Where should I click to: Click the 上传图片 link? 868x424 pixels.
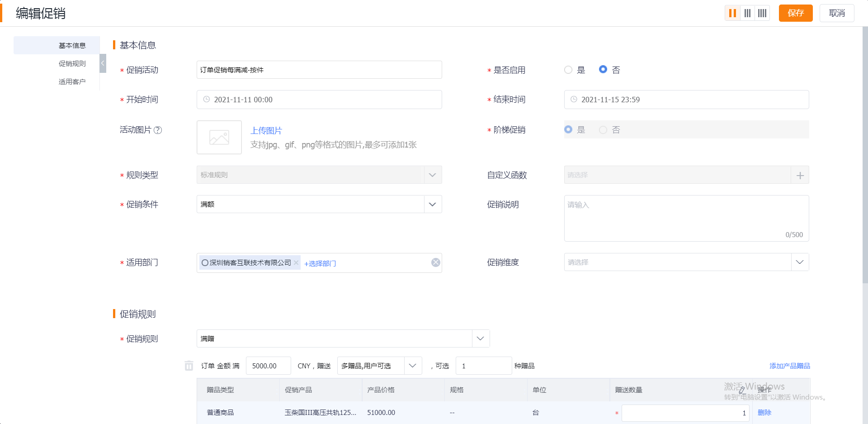click(266, 131)
